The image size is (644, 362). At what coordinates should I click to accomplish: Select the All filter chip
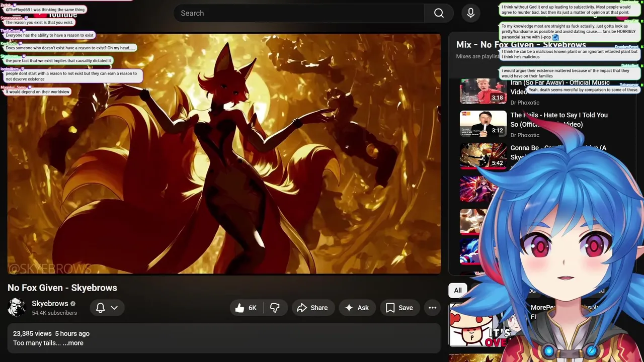pyautogui.click(x=458, y=290)
